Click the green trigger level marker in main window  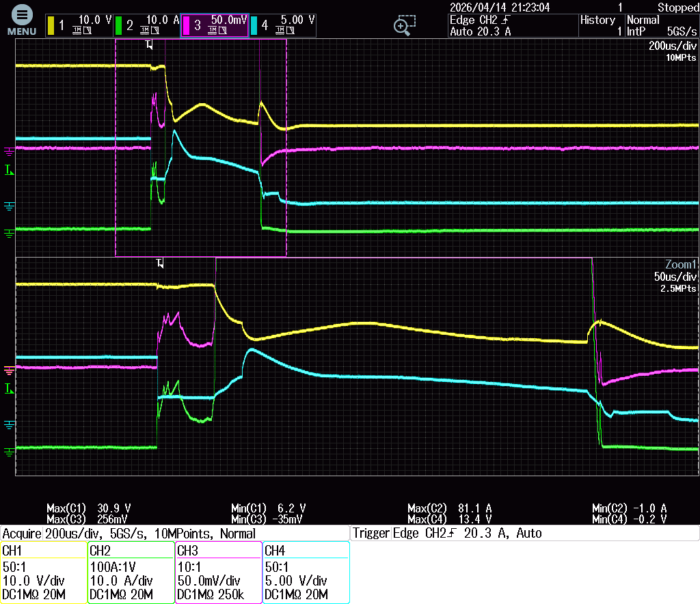9,170
